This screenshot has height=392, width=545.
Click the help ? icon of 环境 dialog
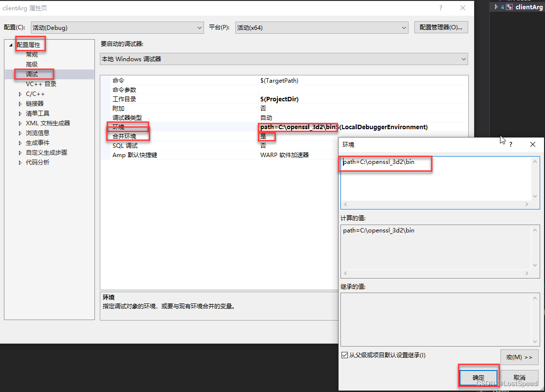pyautogui.click(x=511, y=145)
